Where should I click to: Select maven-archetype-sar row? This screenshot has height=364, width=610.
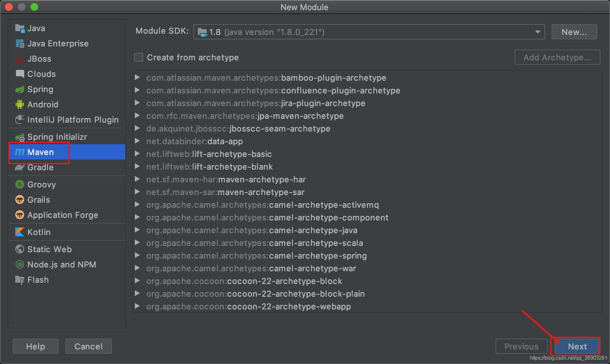tap(367, 192)
